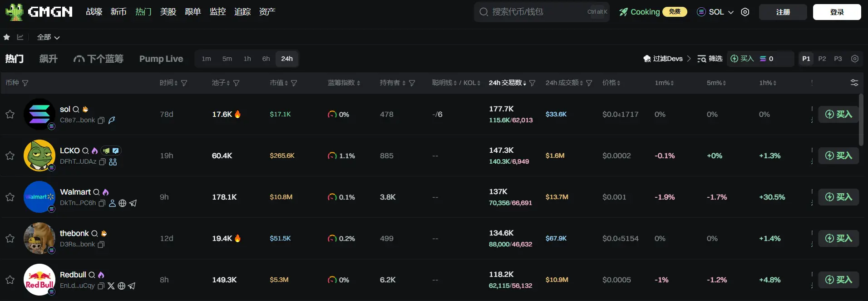Open the settings gear beside P3
Image resolution: width=868 pixels, height=301 pixels.
tap(855, 59)
